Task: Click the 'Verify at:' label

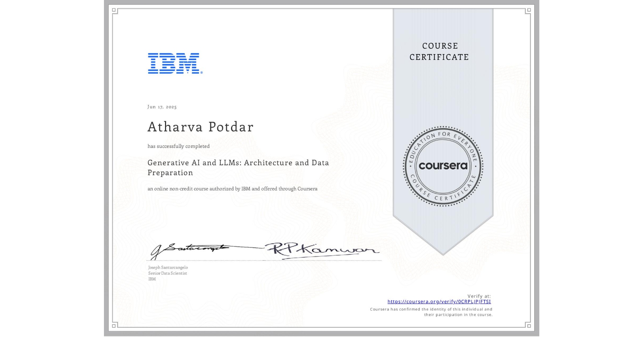Action: tap(479, 296)
